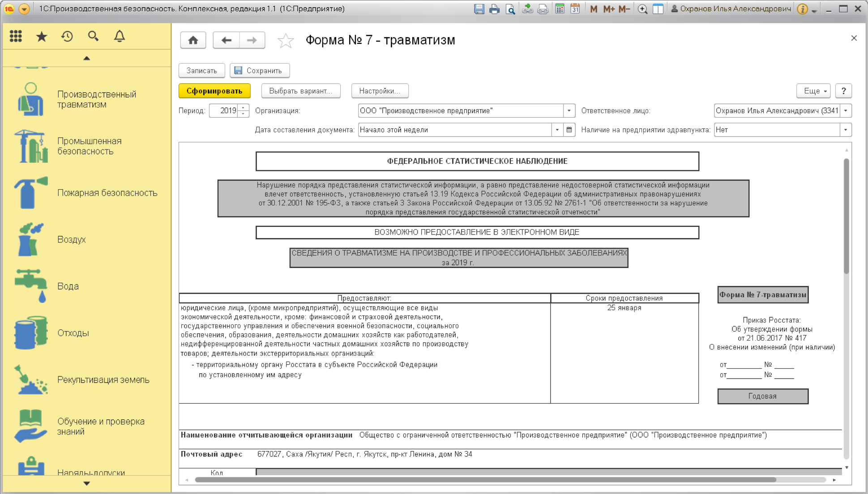Click the search magnifier in sidebar
The image size is (868, 494).
(x=93, y=36)
